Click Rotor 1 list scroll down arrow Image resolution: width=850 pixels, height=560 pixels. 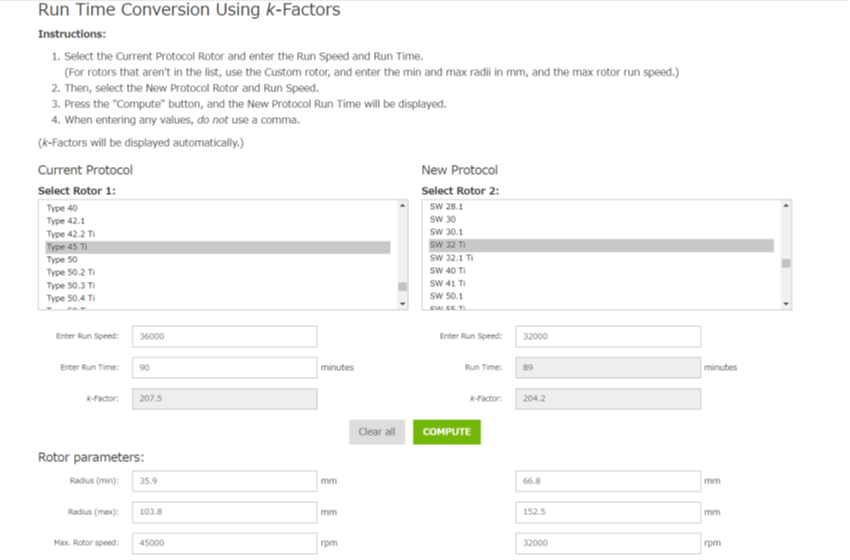[402, 304]
